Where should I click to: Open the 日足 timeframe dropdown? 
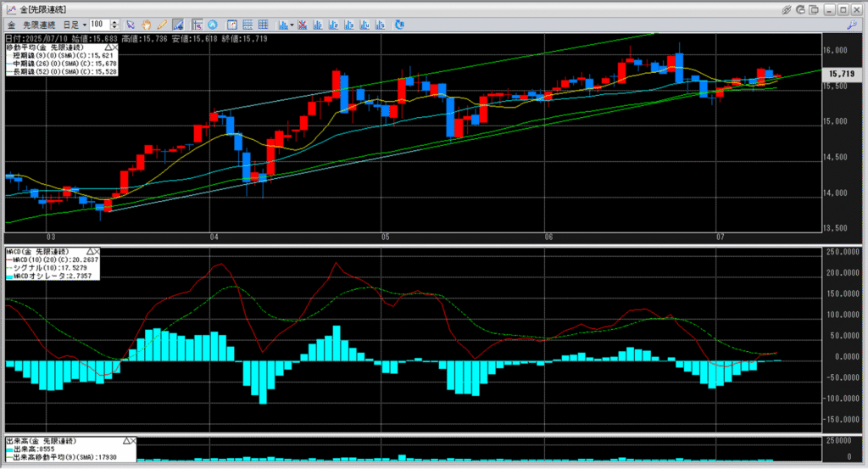coord(75,25)
